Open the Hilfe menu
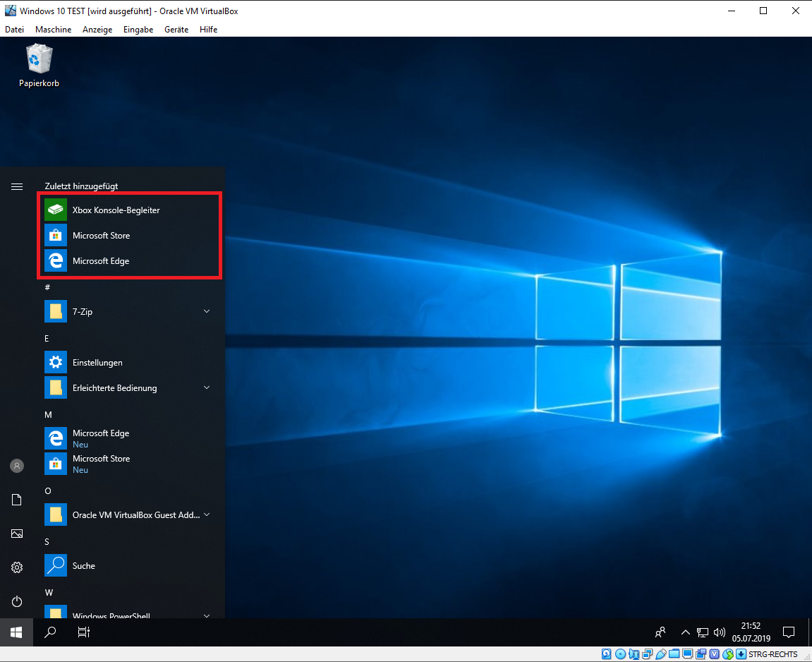This screenshot has height=662, width=812. pyautogui.click(x=208, y=30)
